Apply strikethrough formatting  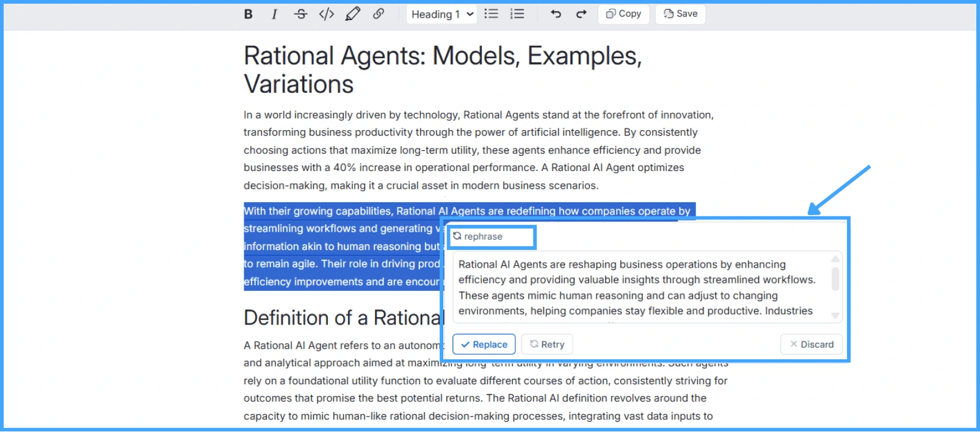pos(300,14)
